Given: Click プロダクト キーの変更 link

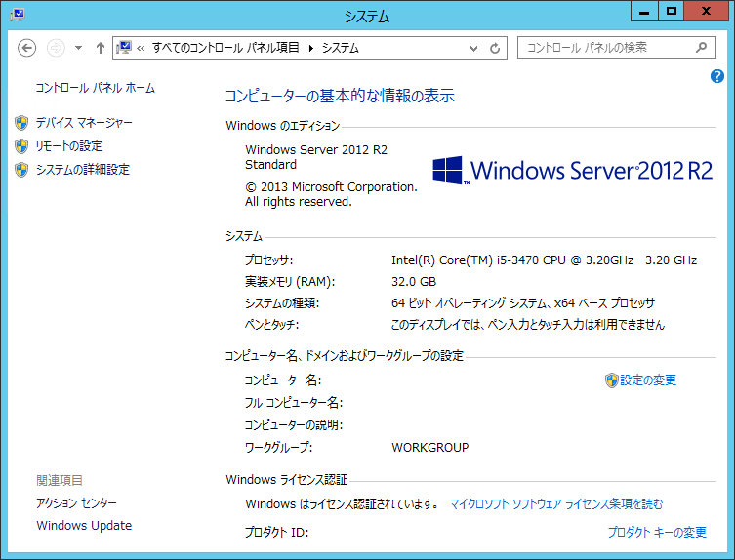Looking at the screenshot, I should tap(657, 533).
